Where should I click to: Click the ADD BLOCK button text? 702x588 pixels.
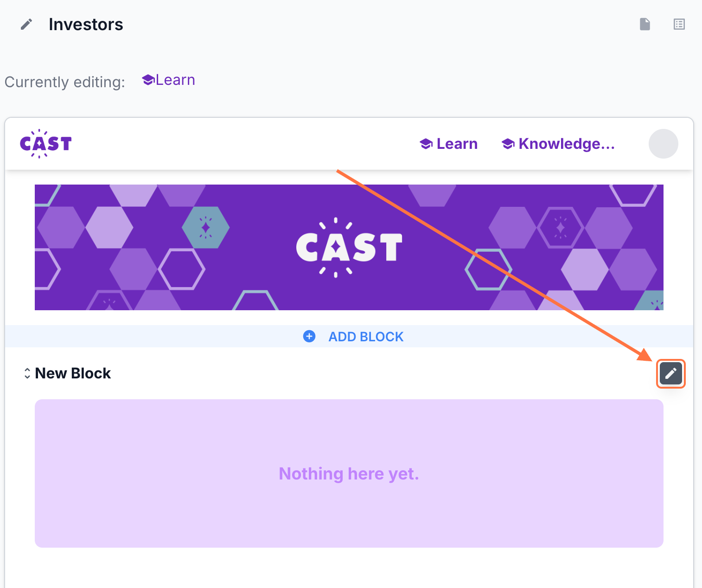tap(366, 337)
